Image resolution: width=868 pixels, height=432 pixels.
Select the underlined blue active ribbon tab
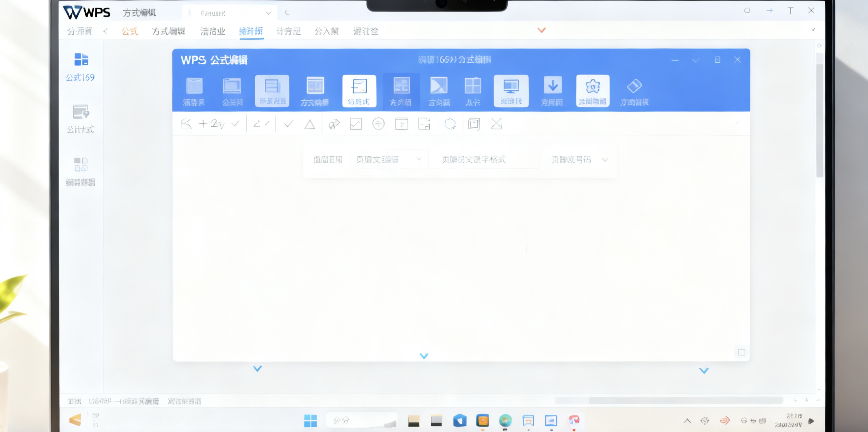(x=251, y=31)
